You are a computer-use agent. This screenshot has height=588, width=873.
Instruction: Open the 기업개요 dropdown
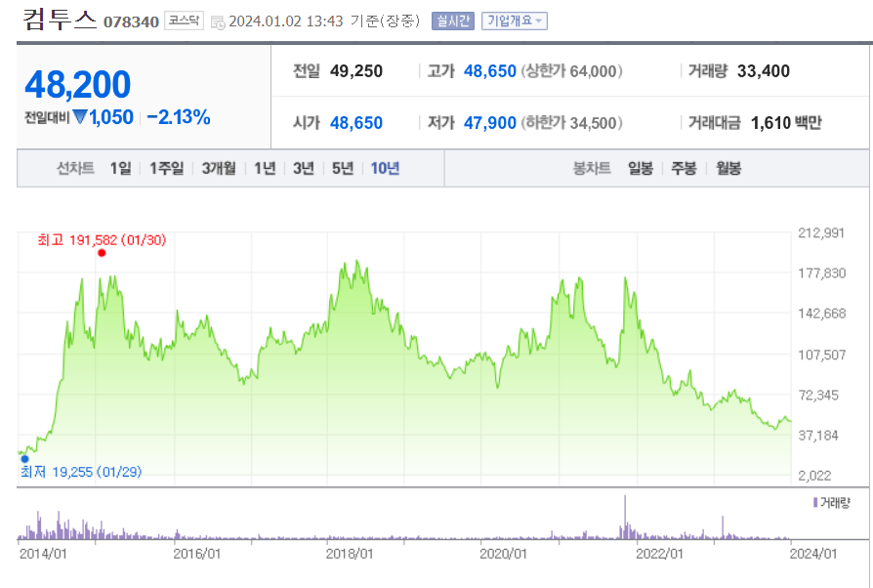(514, 21)
